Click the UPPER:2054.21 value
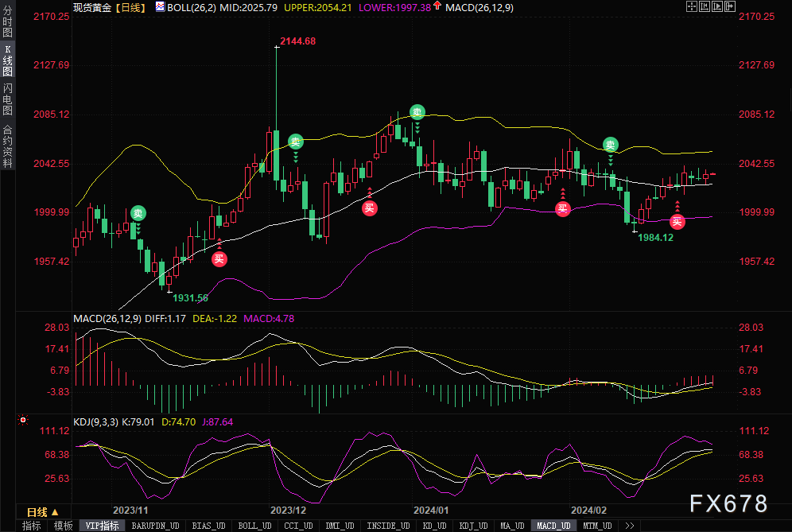 (318, 7)
